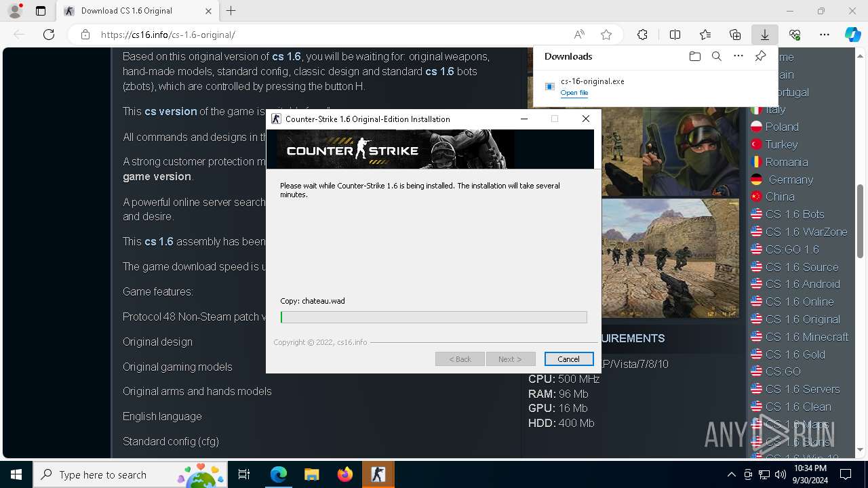Open the tab actions menu icon
The image size is (868, 488).
click(x=41, y=11)
